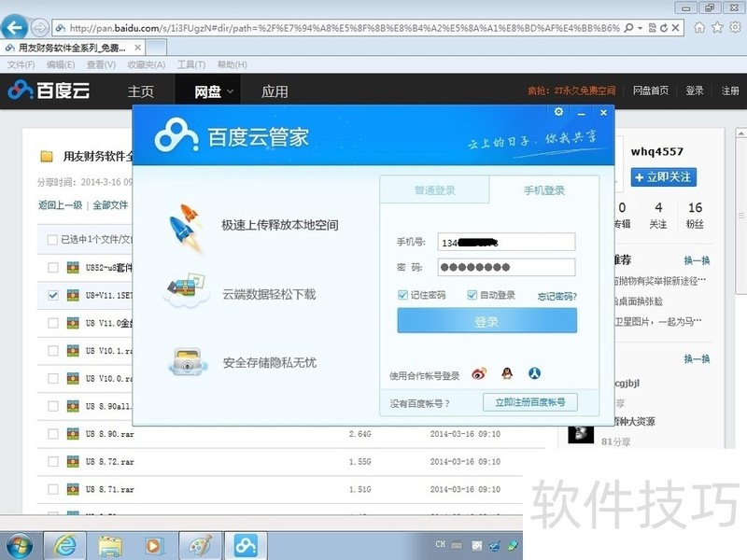Screen dimensions: 747x560
Task: Open the 工具(T) menu in IE
Action: pyautogui.click(x=190, y=64)
